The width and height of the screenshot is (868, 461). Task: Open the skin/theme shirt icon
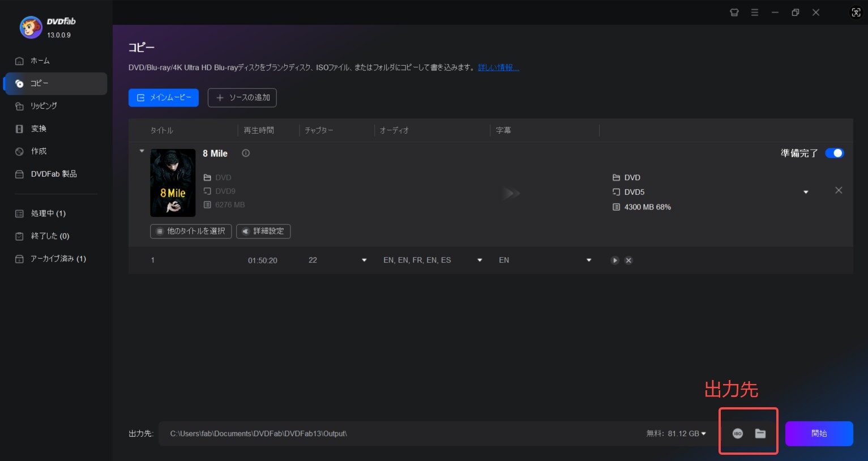[x=734, y=12]
